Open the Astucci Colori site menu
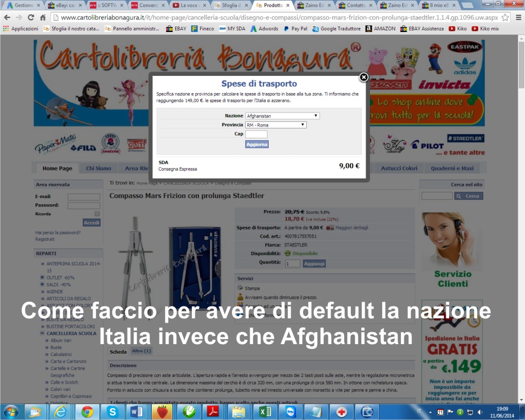 tap(399, 168)
